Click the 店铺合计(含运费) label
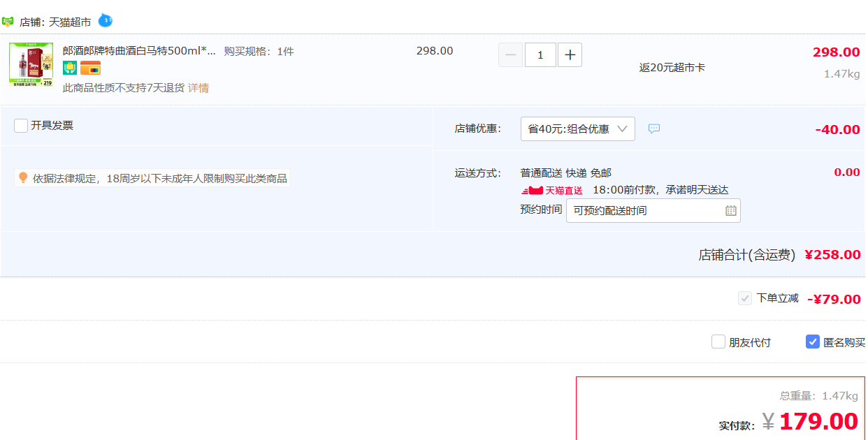 747,255
